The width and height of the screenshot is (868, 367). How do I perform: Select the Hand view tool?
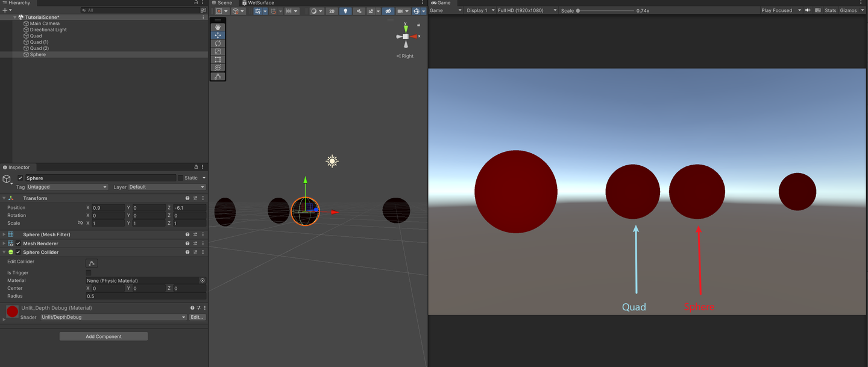[218, 27]
